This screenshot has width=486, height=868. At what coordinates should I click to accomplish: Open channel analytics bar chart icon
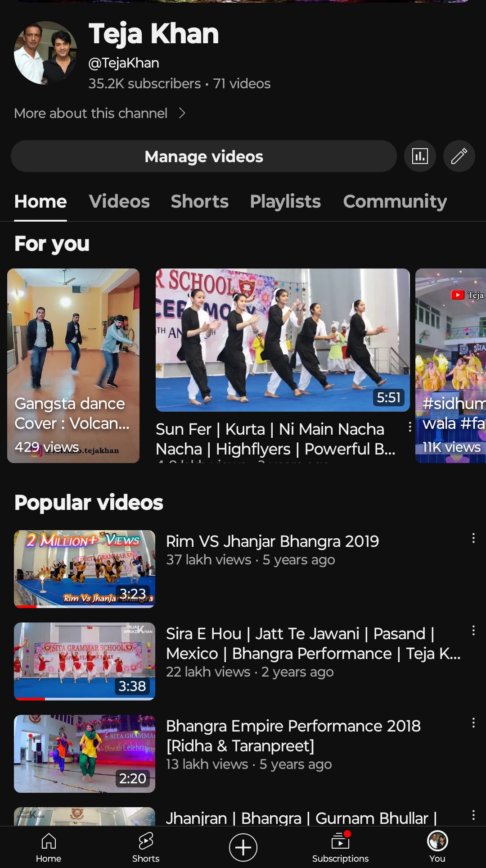(x=420, y=156)
